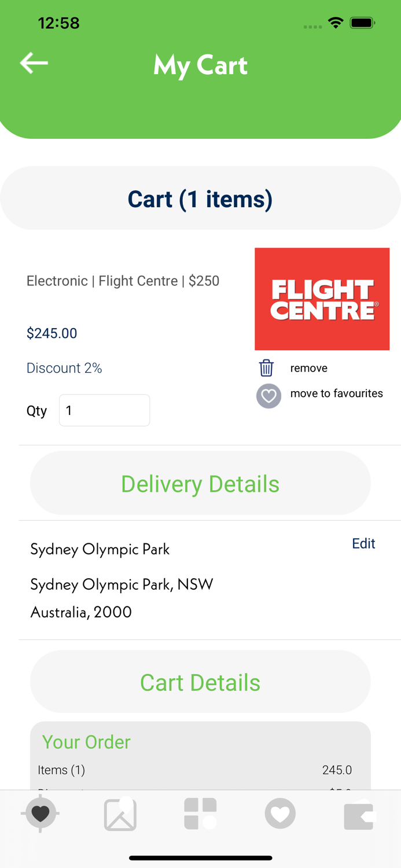The height and width of the screenshot is (868, 401).
Task: Click the battery icon in status bar
Action: (x=363, y=23)
